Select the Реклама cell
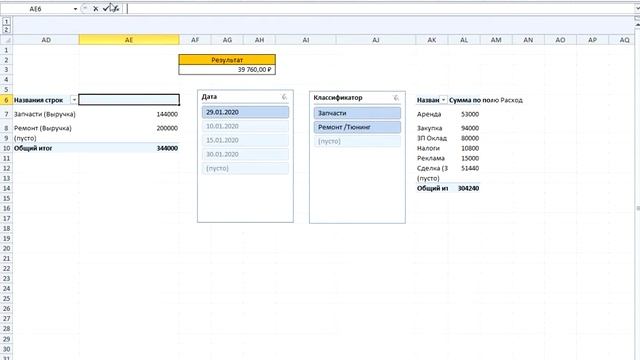 tap(432, 158)
